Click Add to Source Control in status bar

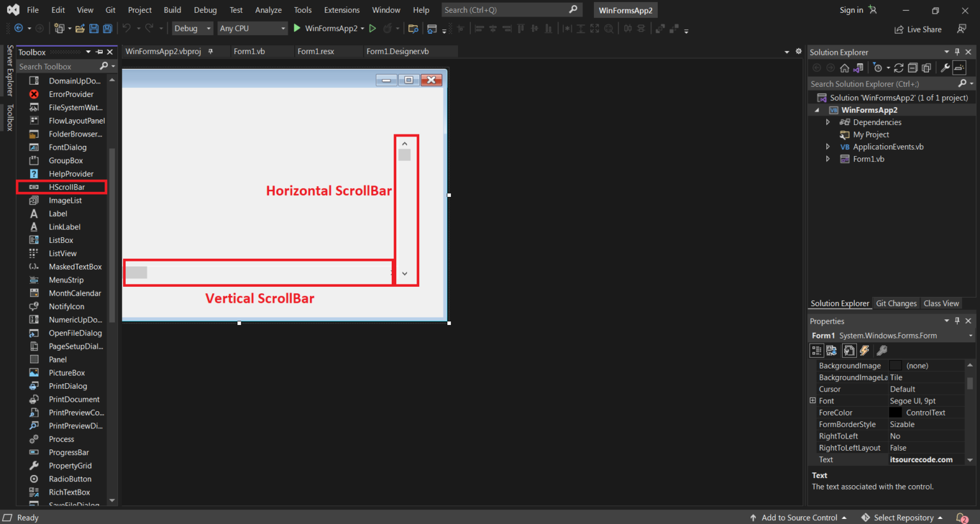click(799, 518)
